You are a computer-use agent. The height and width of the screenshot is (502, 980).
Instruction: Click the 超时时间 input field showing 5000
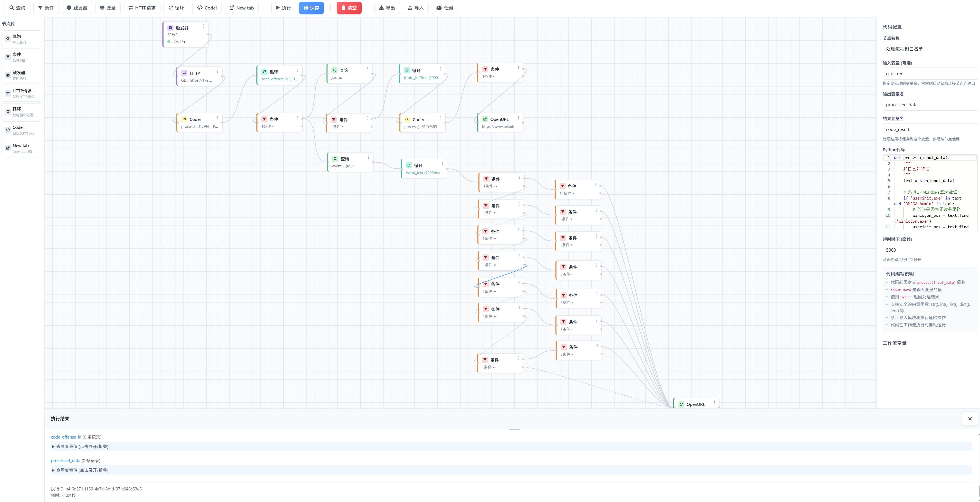tap(929, 250)
